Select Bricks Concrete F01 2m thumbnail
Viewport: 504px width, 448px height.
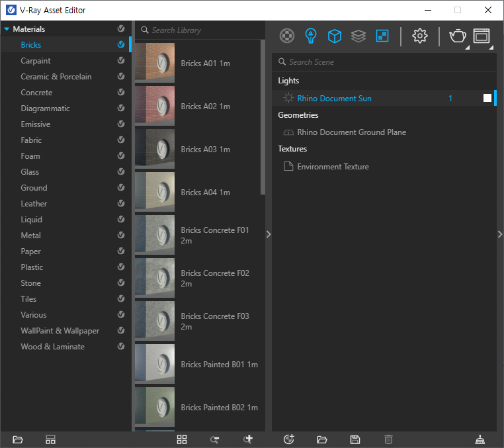point(155,235)
